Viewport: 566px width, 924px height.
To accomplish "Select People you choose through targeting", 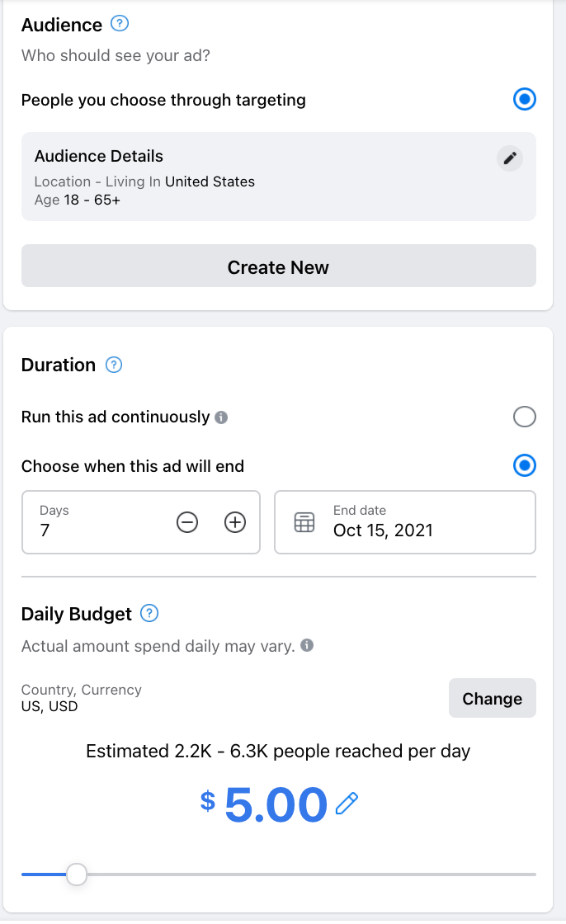I will point(524,100).
